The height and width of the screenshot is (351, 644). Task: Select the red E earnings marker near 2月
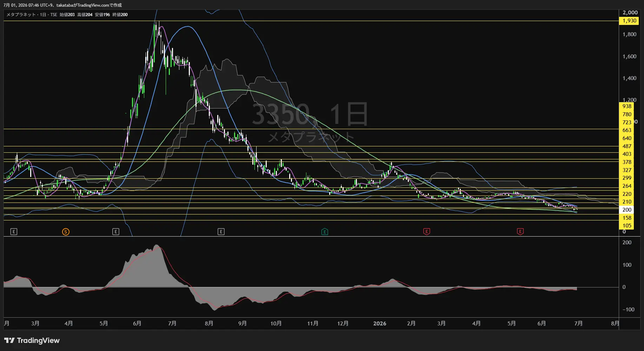(x=426, y=232)
